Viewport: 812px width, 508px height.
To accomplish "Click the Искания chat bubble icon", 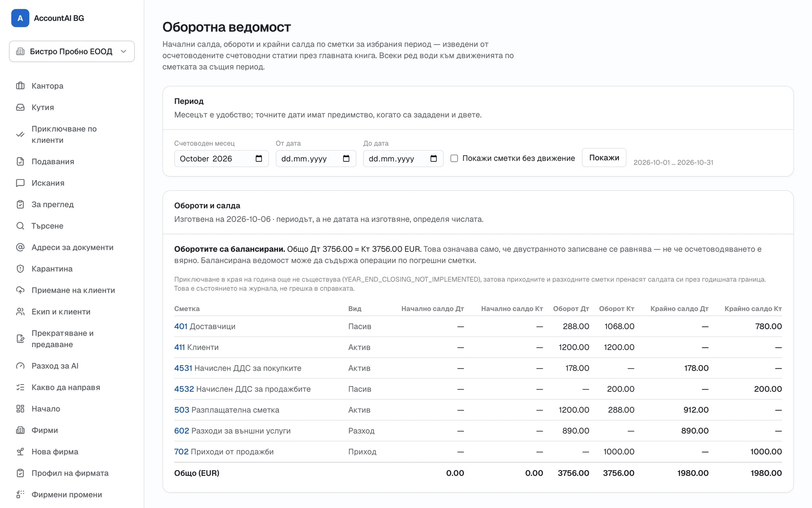I will click(20, 183).
